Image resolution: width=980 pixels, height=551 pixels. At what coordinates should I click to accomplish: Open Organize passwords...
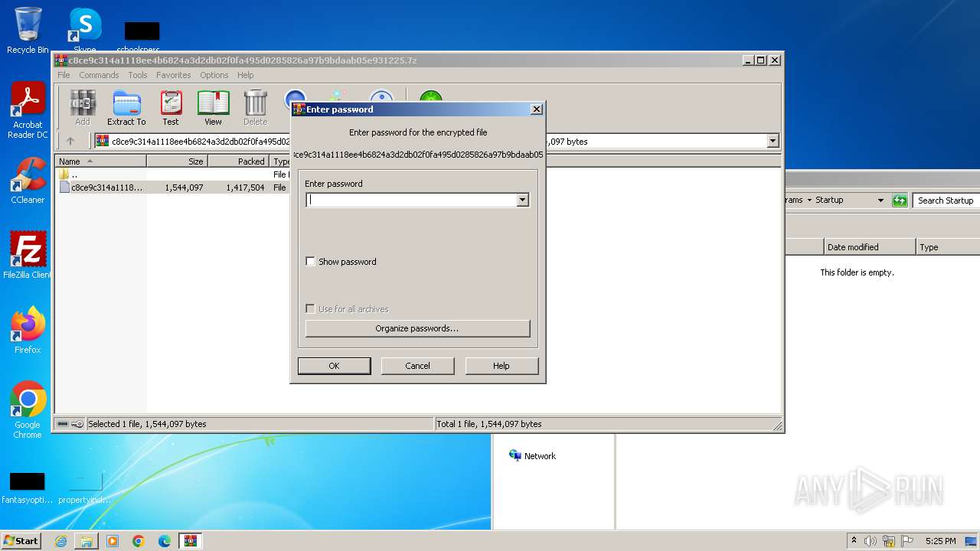click(417, 328)
